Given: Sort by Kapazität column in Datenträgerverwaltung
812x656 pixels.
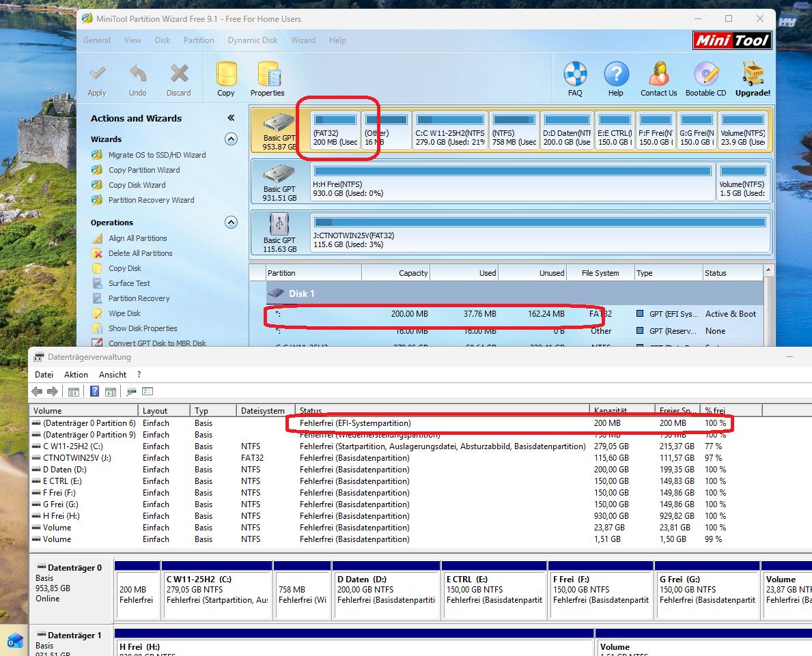Looking at the screenshot, I should [622, 410].
